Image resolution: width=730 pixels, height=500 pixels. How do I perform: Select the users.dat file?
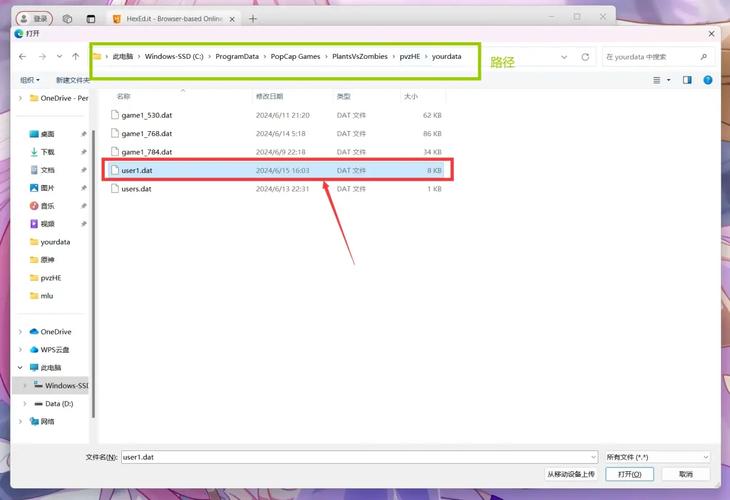coord(277,189)
